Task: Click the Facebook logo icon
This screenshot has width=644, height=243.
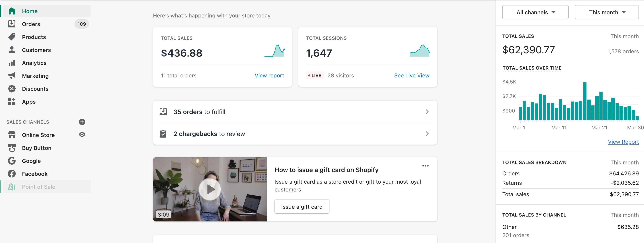Action: click(12, 174)
